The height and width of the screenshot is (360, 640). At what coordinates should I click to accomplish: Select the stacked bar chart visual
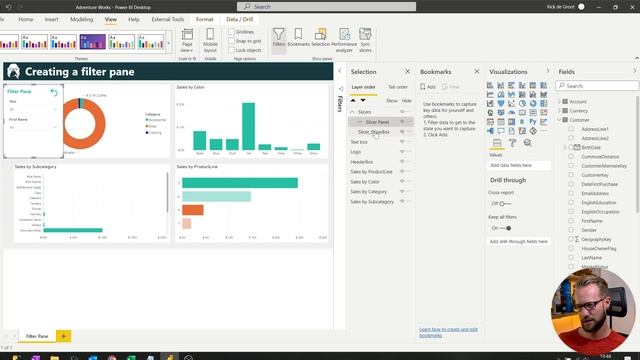(490, 85)
